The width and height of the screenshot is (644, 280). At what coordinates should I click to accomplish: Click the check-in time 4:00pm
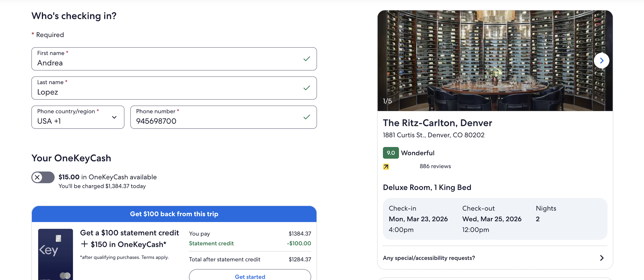click(x=401, y=230)
